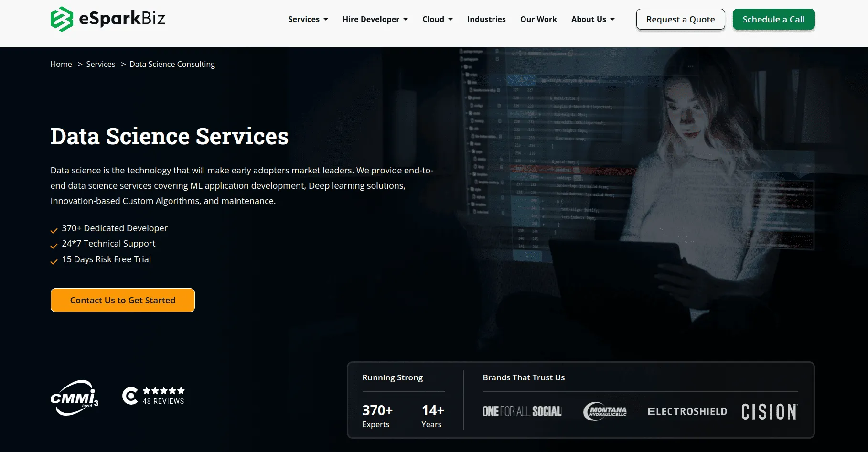Expand the Services dropdown menu

point(308,19)
